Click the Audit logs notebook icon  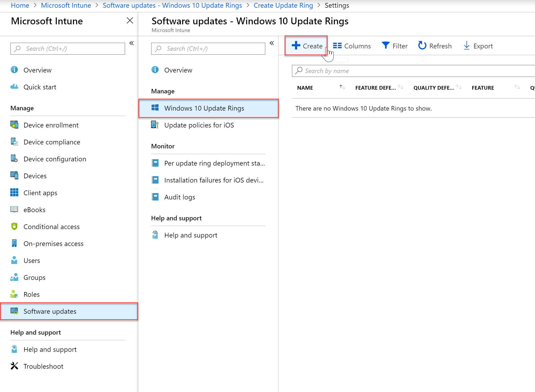pos(155,197)
